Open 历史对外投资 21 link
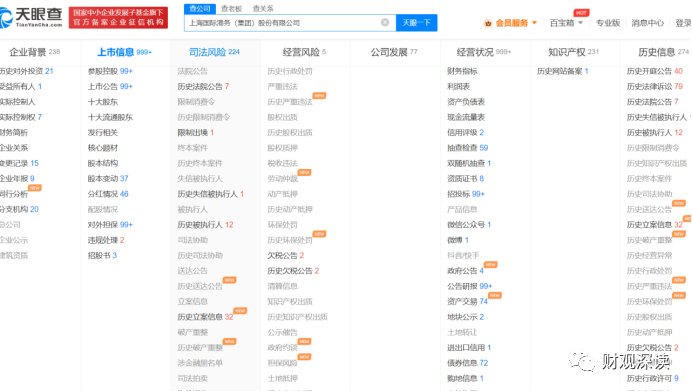The image size is (692, 392). (26, 71)
